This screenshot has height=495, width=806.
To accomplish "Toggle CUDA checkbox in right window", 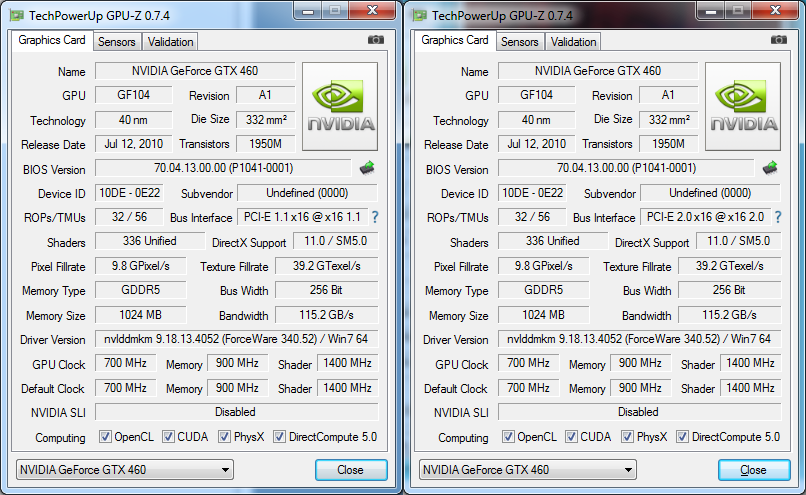I will coord(571,437).
